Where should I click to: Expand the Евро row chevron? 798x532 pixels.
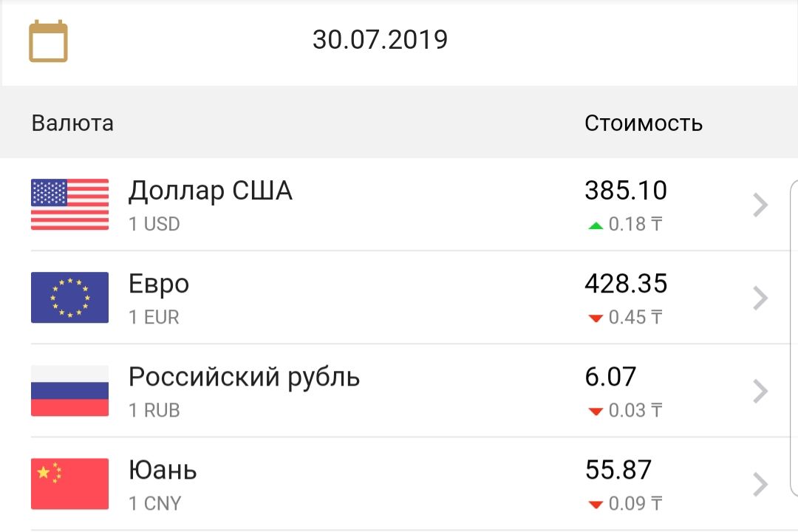760,299
